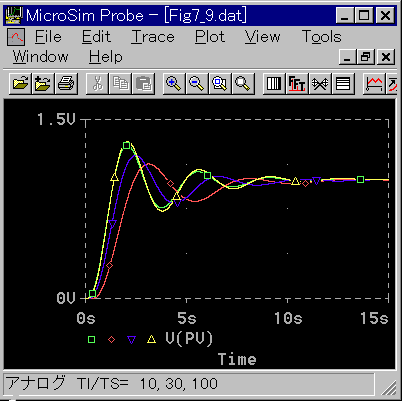Click the Append file folder icon
The image size is (402, 401).
click(43, 83)
